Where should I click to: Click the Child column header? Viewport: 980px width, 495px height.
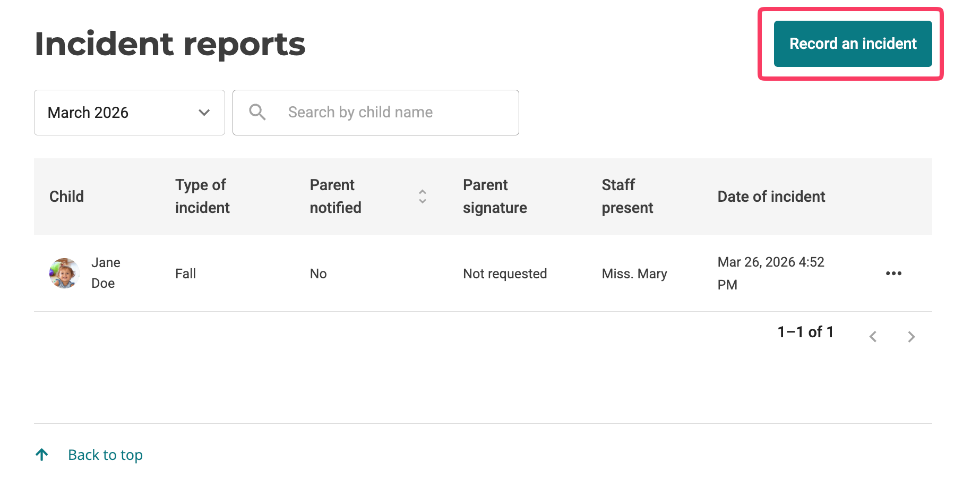(x=66, y=197)
